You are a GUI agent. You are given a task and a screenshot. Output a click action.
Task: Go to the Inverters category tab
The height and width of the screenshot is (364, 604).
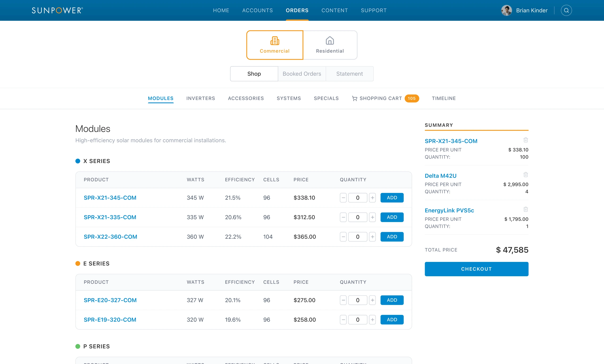(201, 98)
